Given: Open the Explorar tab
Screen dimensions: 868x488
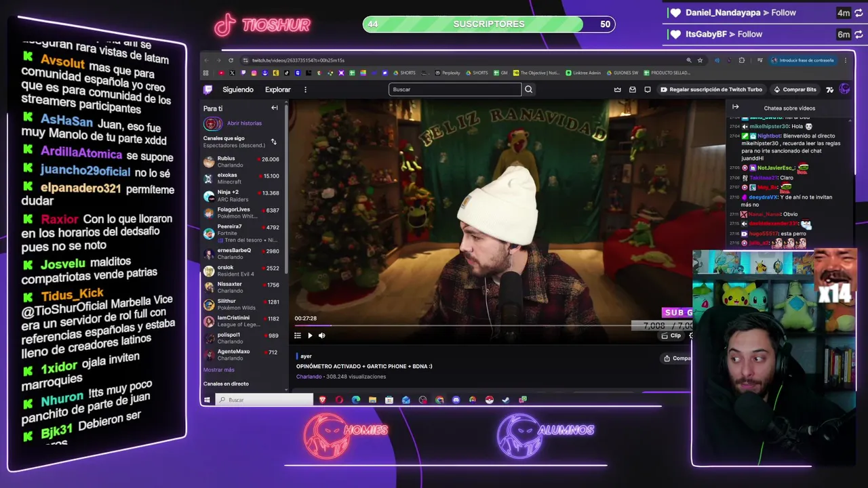Looking at the screenshot, I should [278, 89].
